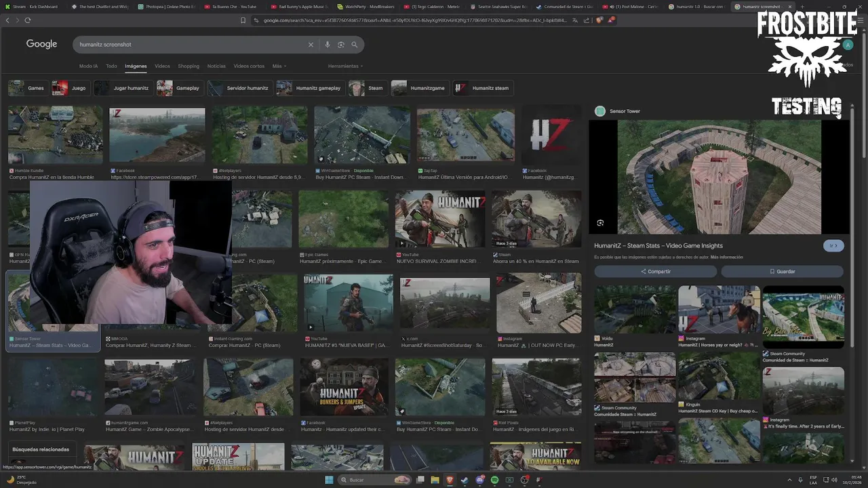Go to the Google logo homepage
868x488 pixels.
[41, 44]
